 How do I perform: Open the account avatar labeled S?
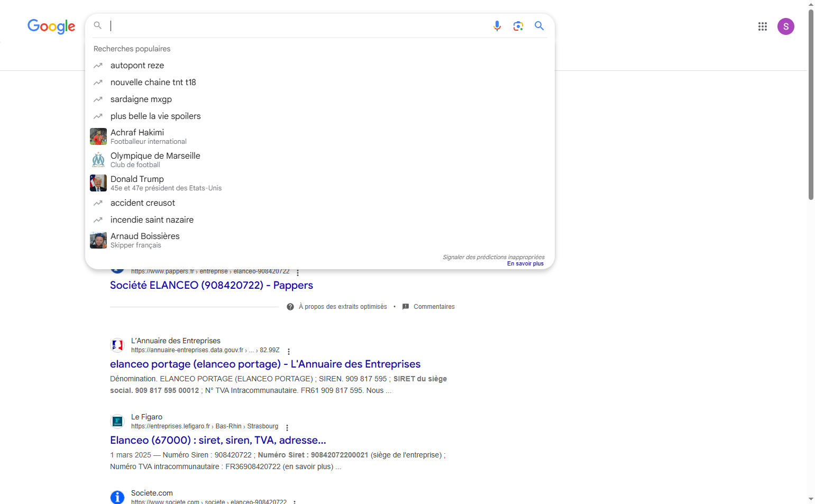tap(785, 26)
